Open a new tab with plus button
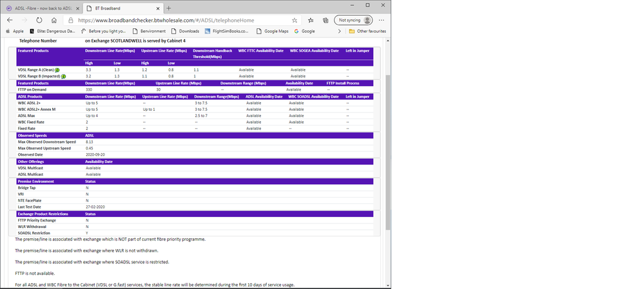This screenshot has height=289, width=644. tap(168, 8)
